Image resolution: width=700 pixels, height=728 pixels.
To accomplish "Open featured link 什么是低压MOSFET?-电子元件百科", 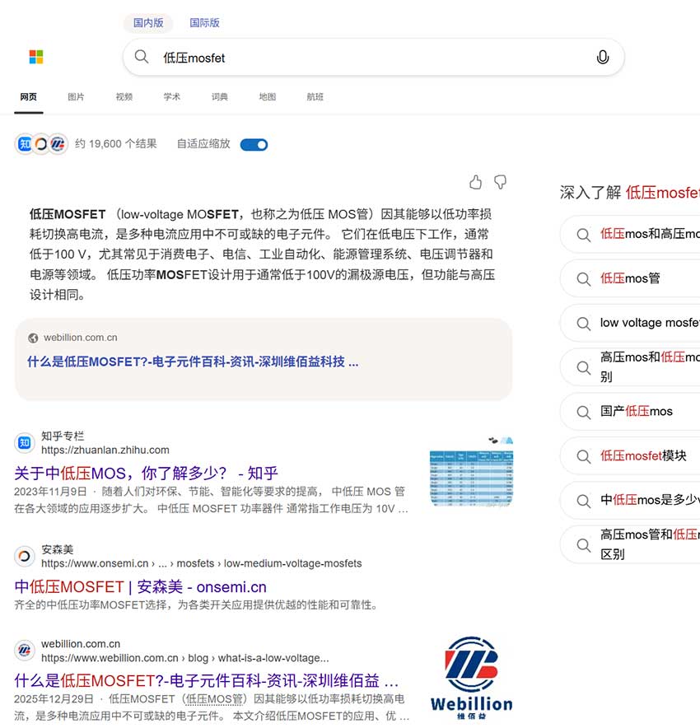I will pos(193,362).
